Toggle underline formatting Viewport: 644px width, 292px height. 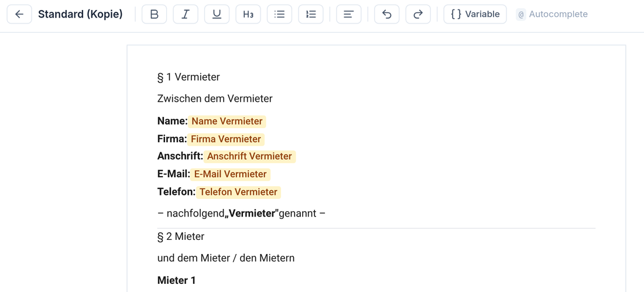(217, 15)
